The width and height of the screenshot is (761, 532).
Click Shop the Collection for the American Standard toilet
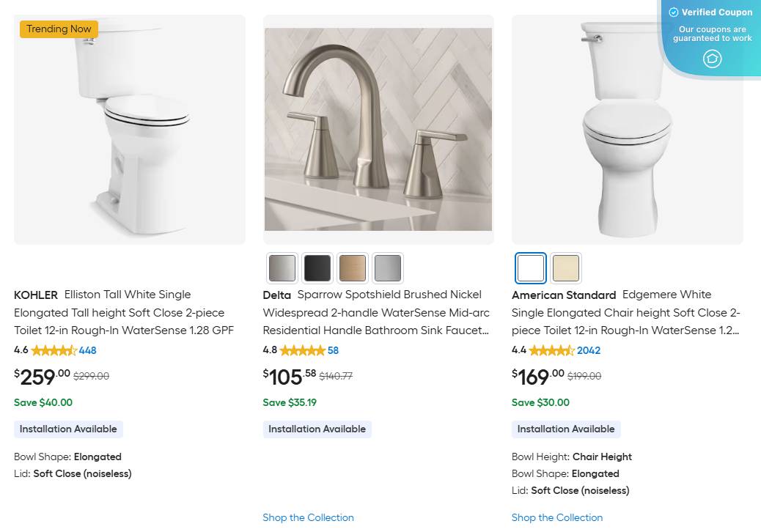point(557,517)
